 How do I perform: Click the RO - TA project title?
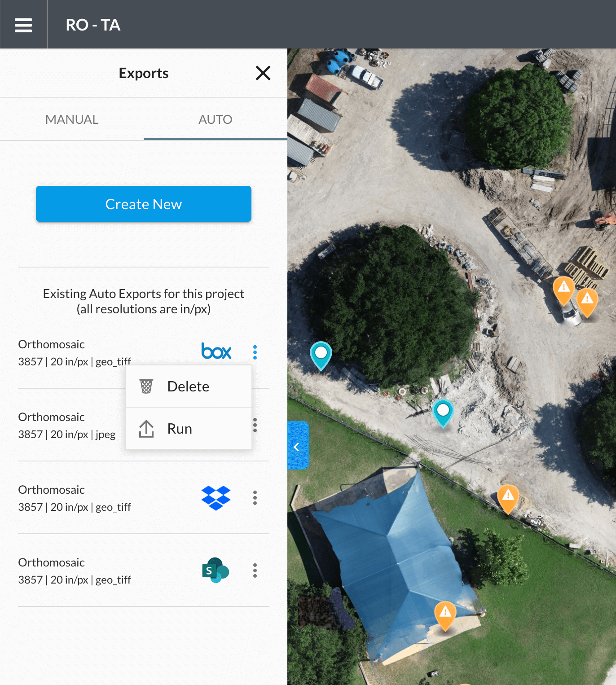[93, 25]
